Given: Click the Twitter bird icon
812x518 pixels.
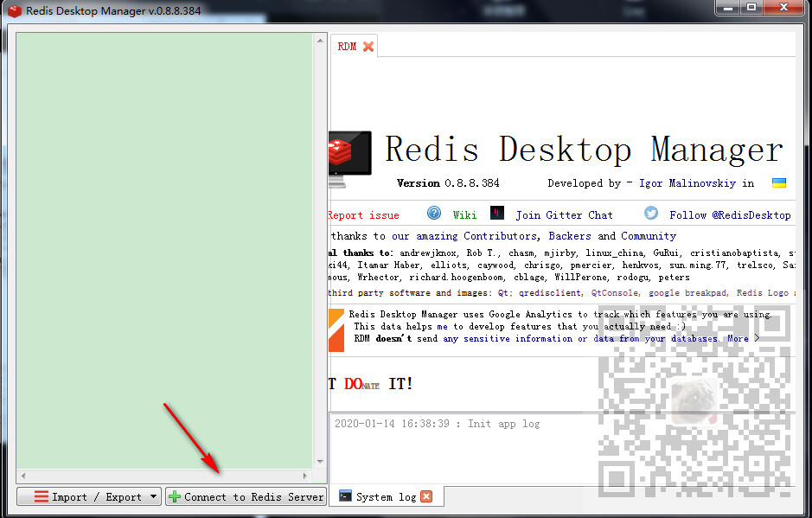Looking at the screenshot, I should click(x=651, y=213).
